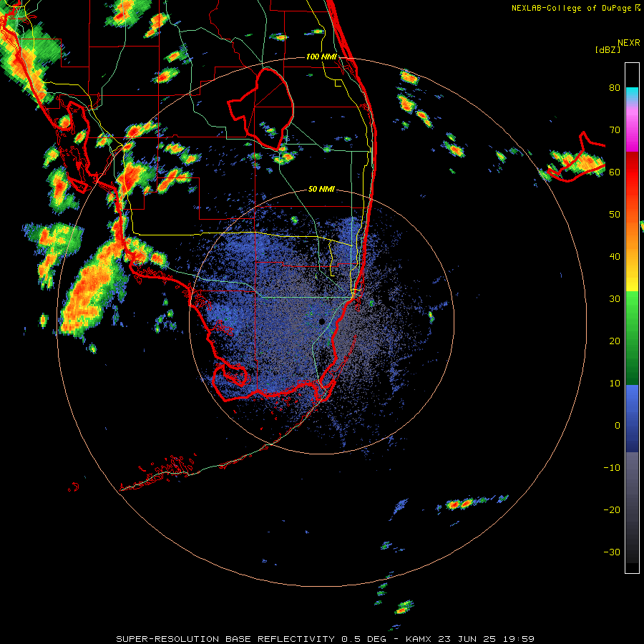This screenshot has height=644, width=644.
Task: Select the 80 dBZ scale value
Action: point(615,88)
